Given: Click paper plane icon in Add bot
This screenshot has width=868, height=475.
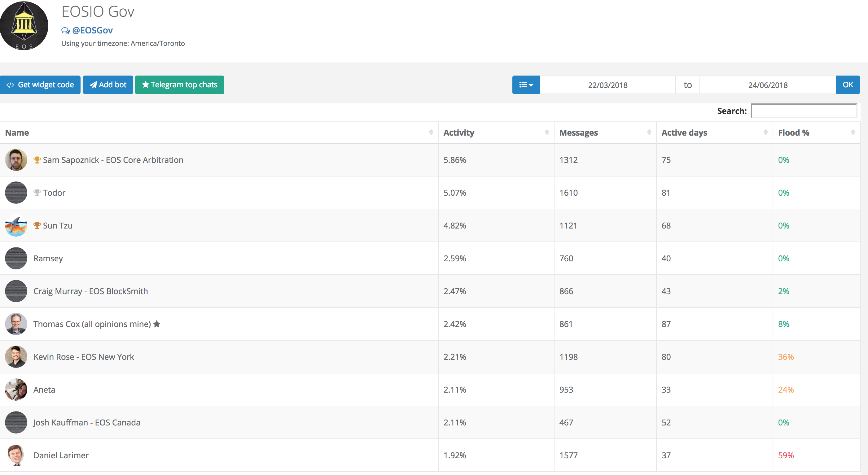Looking at the screenshot, I should click(93, 85).
